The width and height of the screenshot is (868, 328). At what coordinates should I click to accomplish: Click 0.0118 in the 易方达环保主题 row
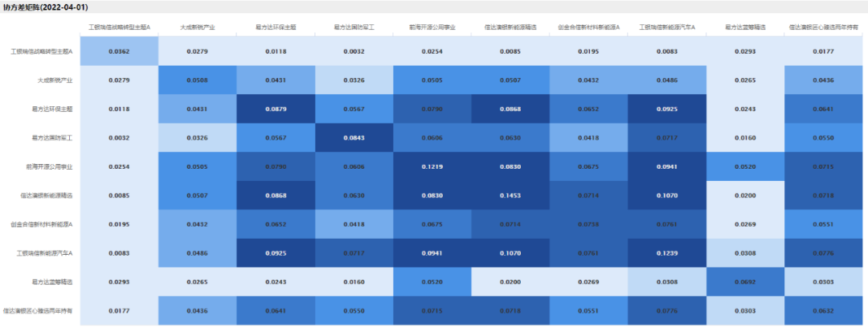119,109
